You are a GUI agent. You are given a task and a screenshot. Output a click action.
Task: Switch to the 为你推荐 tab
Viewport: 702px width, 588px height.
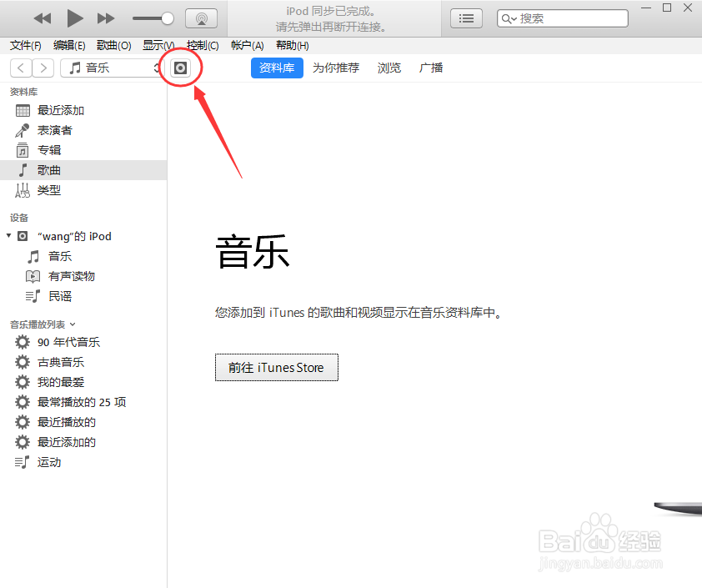tap(336, 68)
